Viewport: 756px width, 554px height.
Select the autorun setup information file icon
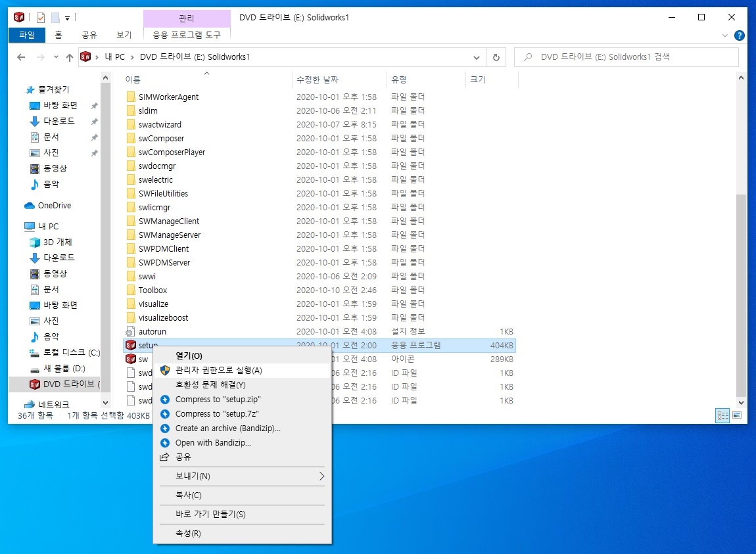[x=130, y=332]
